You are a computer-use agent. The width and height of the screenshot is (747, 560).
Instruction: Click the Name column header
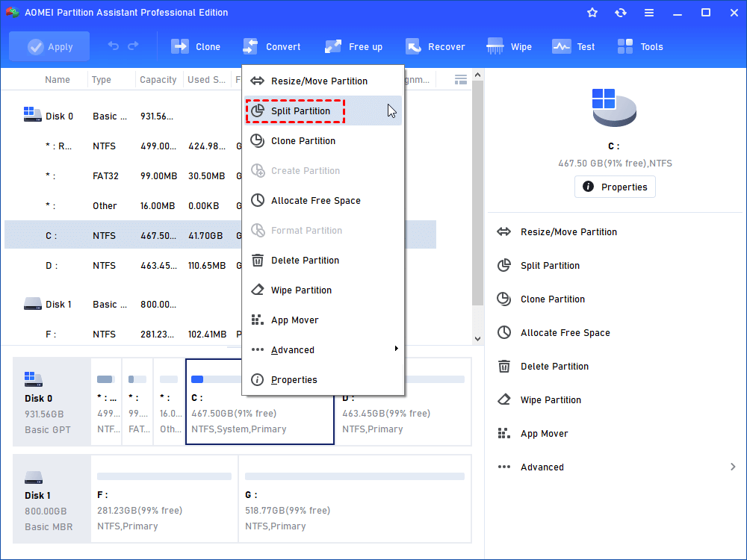point(58,80)
